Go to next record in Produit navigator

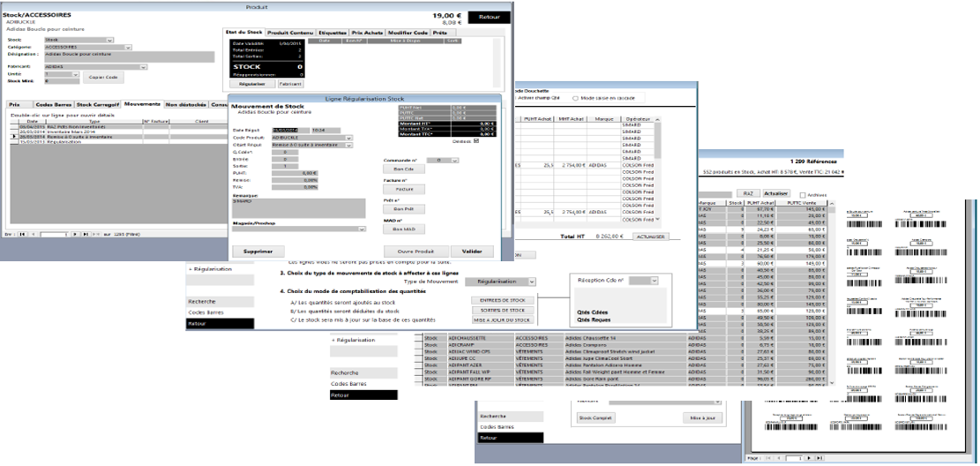[75, 234]
